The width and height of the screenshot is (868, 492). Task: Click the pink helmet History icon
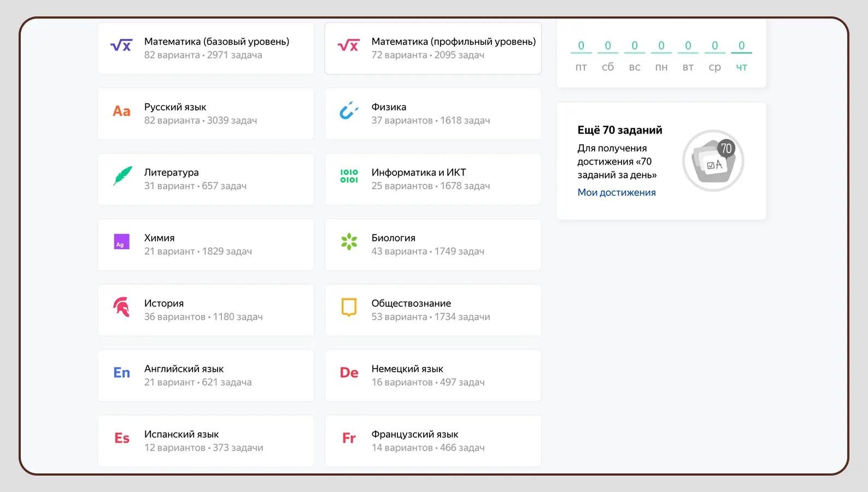[121, 307]
